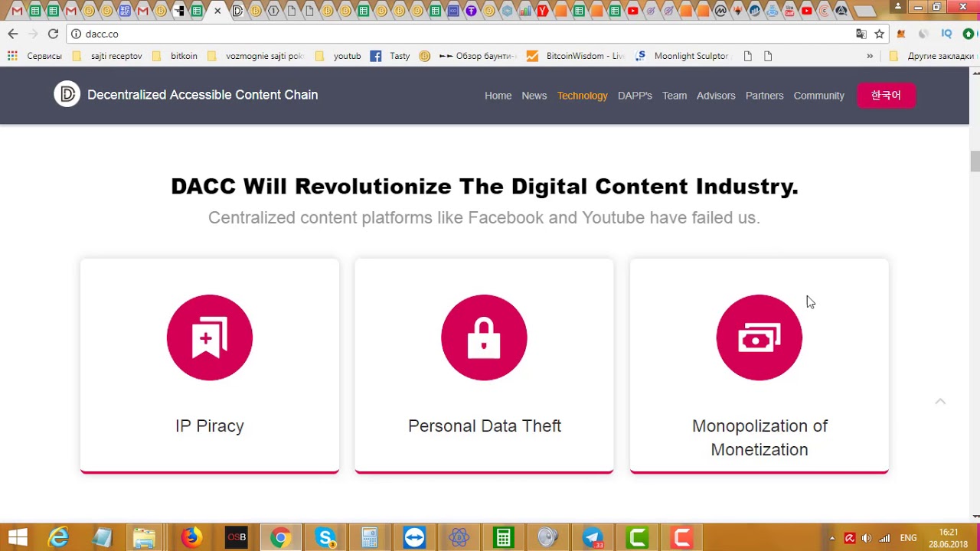Click the green circle extension icon
Screen dimensions: 980x551
click(969, 34)
